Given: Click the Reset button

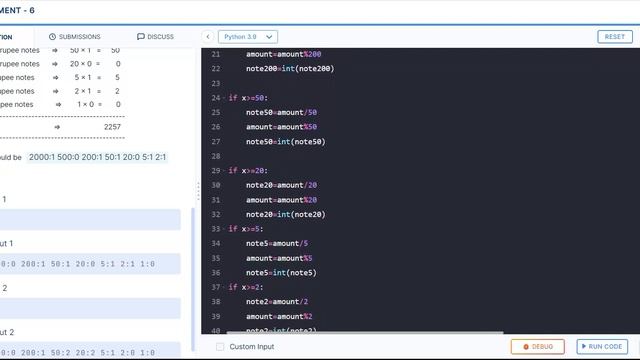Looking at the screenshot, I should point(615,37).
